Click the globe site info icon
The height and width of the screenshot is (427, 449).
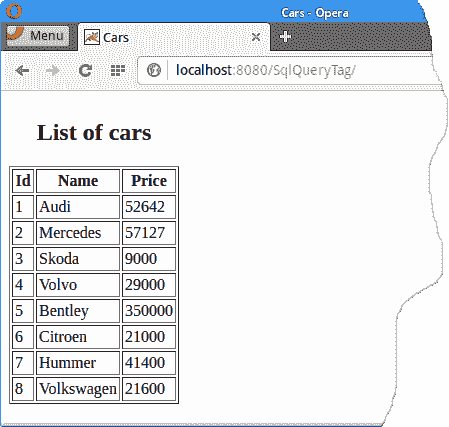pos(154,70)
